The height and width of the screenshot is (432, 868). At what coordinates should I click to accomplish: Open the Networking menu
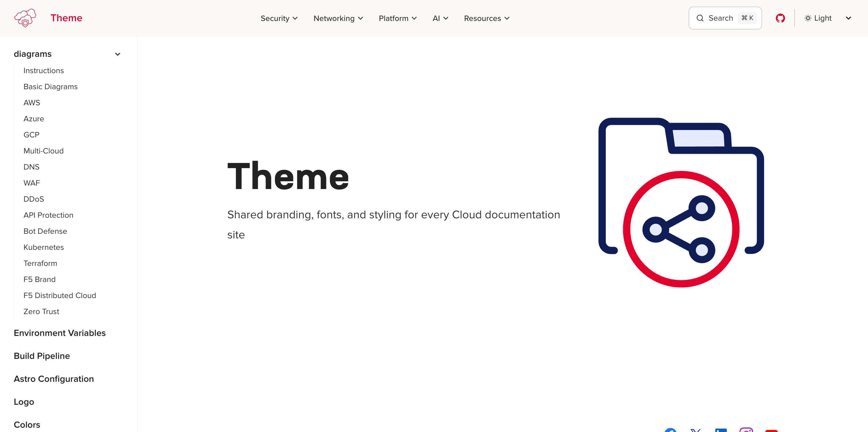(x=338, y=18)
